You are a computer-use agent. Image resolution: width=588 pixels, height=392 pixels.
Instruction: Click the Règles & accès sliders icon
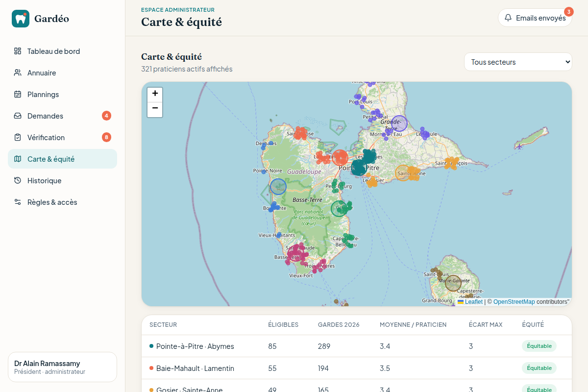[x=18, y=202]
